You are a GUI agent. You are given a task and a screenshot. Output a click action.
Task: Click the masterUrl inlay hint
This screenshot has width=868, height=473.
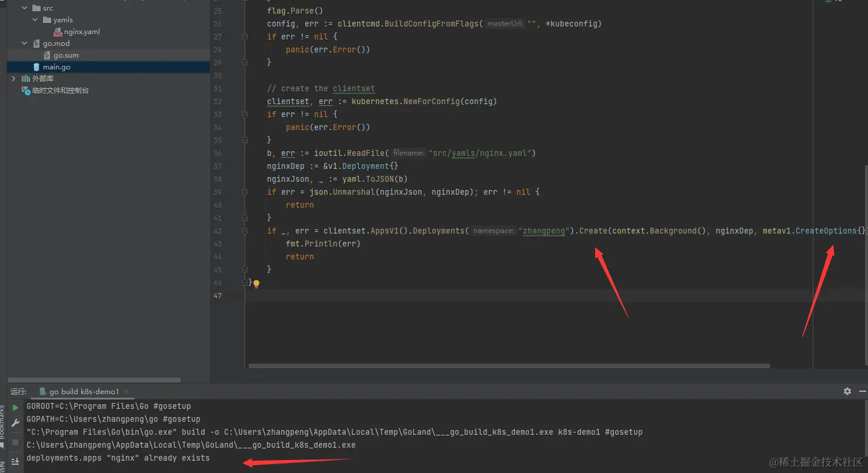pos(505,24)
